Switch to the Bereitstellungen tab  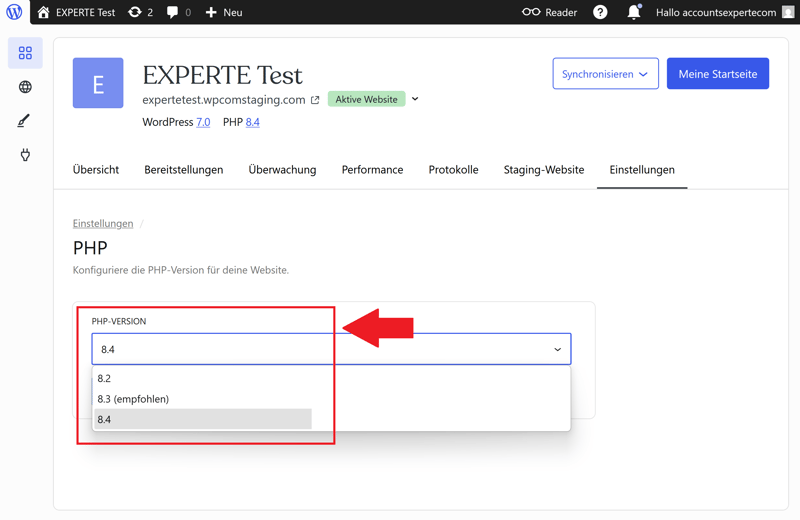(184, 169)
